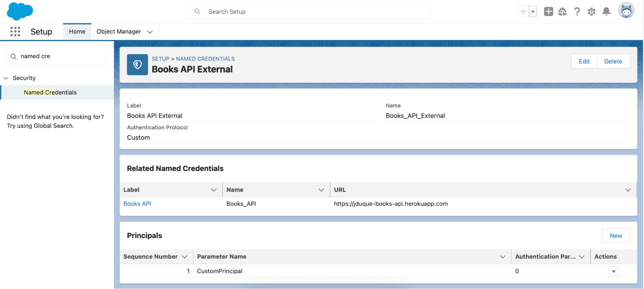Click the Salesforce cloud logo

coord(20,11)
